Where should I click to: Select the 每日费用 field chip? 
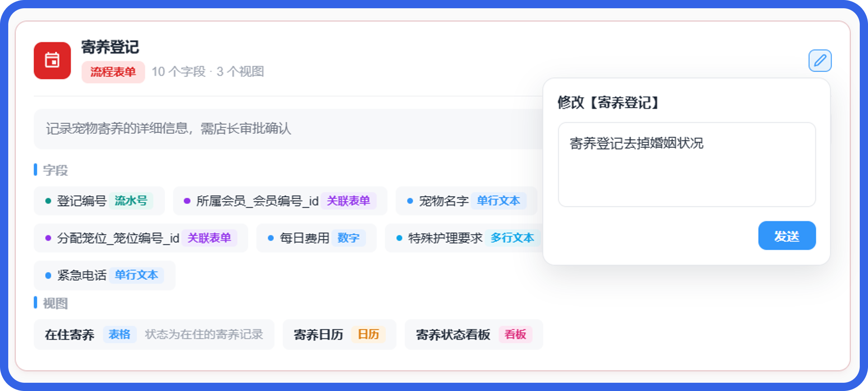[x=317, y=238]
